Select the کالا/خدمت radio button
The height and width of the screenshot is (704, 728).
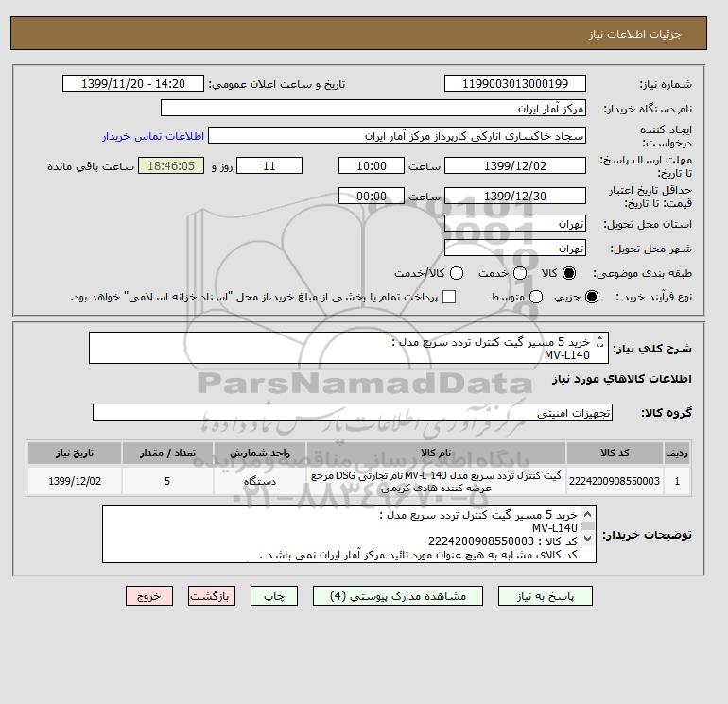tap(457, 273)
